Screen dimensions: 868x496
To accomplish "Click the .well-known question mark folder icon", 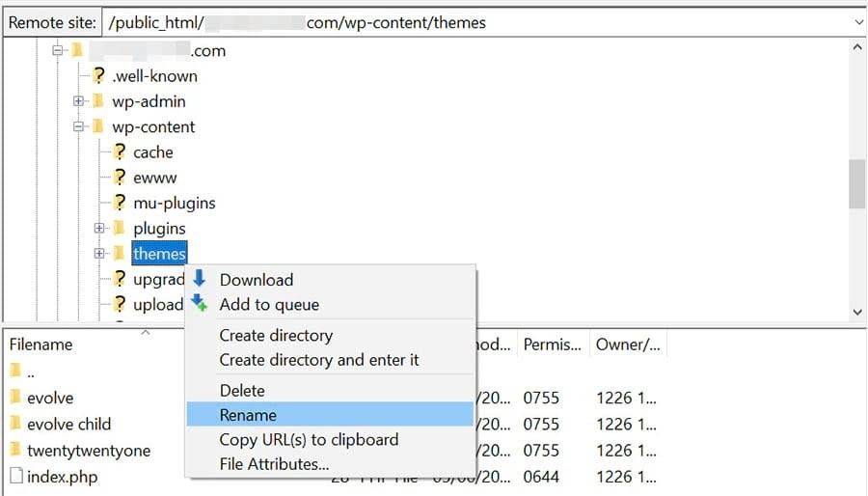I will (98, 75).
